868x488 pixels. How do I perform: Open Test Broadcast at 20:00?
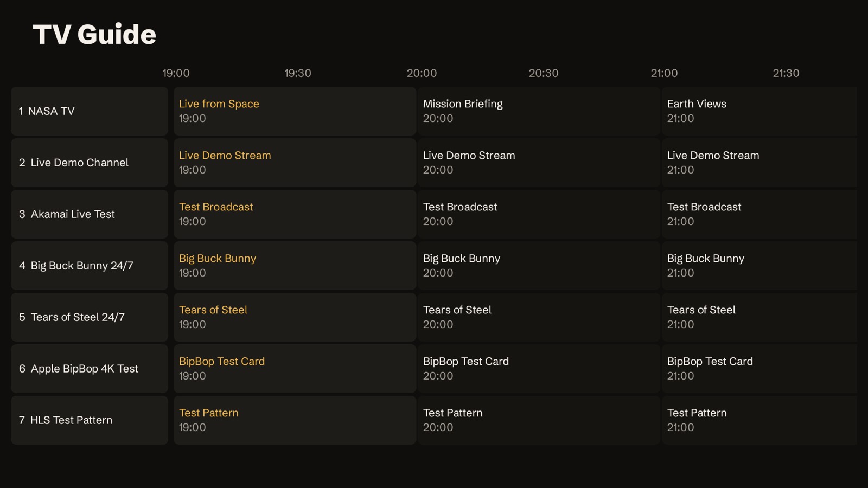[x=539, y=214]
